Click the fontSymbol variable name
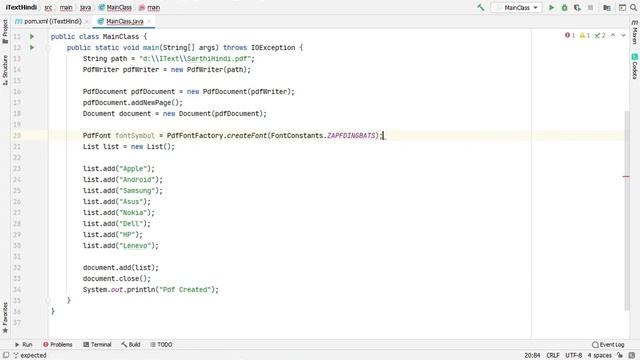640x360 pixels. coord(135,136)
